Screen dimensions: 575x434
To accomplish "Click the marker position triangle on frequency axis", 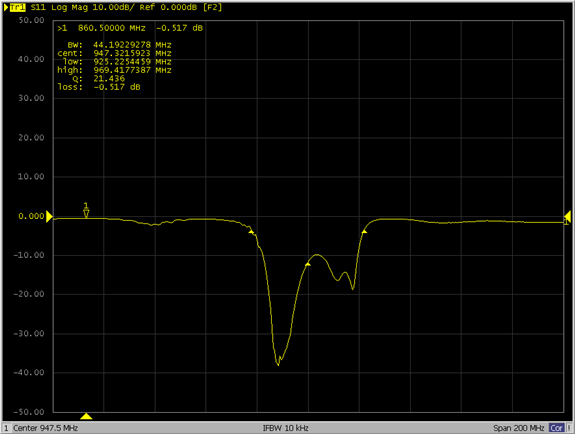I will tap(86, 416).
